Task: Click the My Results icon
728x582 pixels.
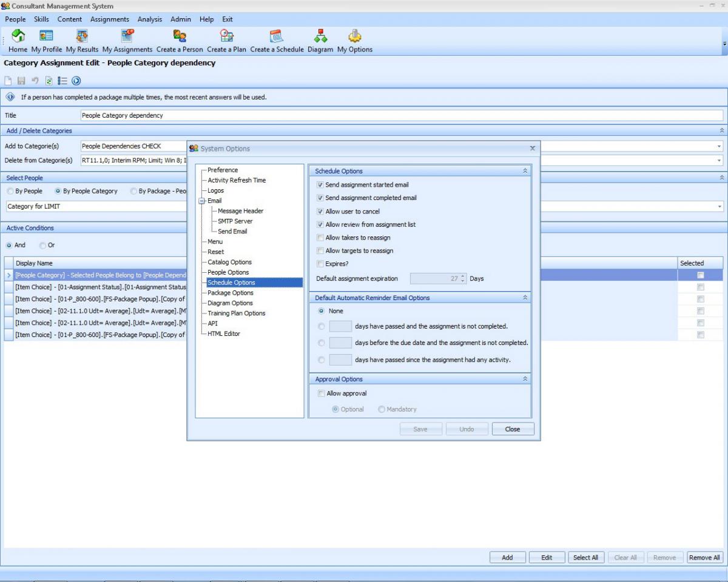Action: (82, 36)
